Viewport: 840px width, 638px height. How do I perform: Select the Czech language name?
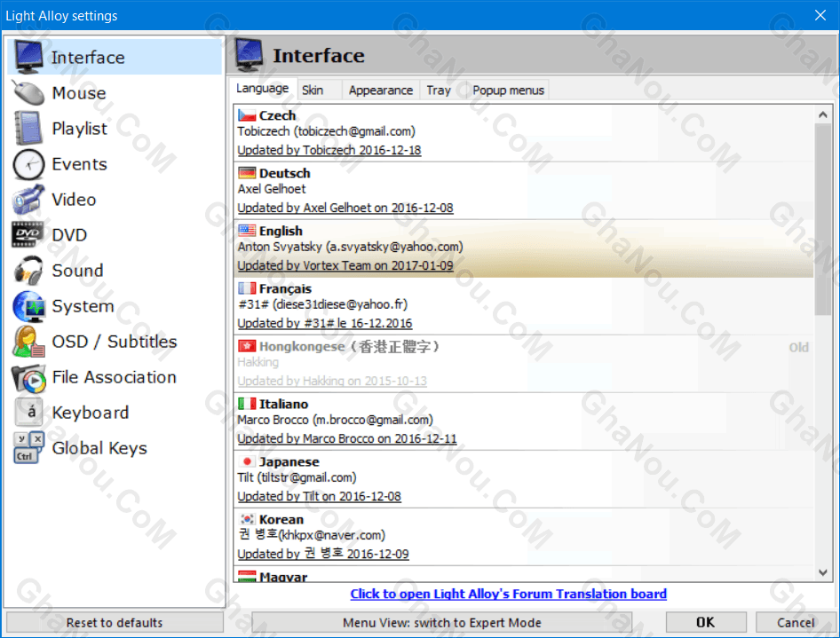[x=277, y=115]
